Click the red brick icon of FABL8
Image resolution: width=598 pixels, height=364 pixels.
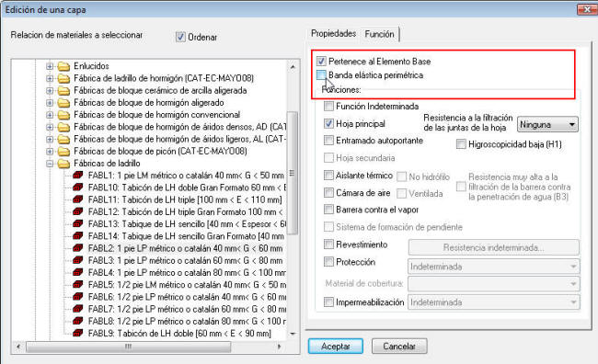(x=78, y=321)
